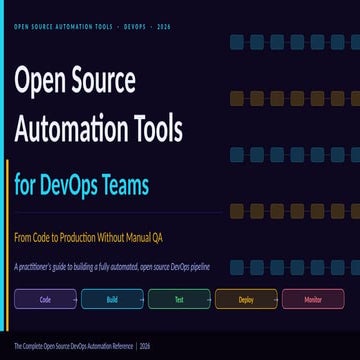The image size is (360, 360).
Task: Click the Build pipeline stage box
Action: click(112, 299)
